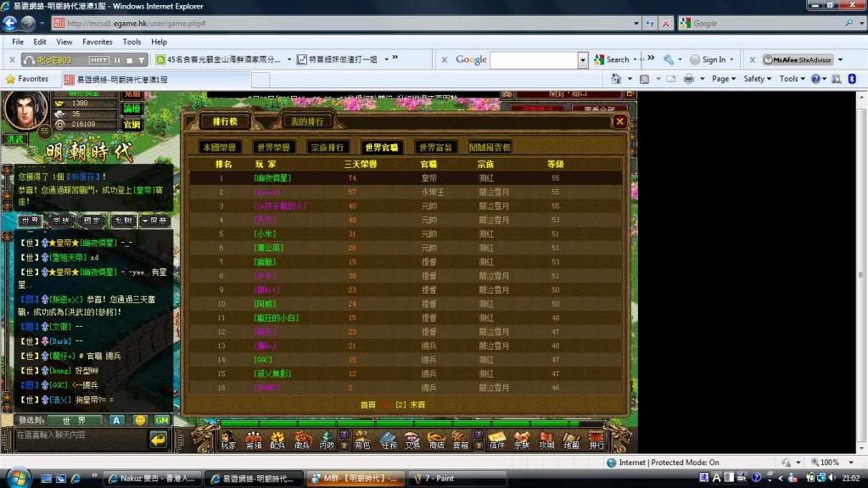This screenshot has width=868, height=488.
Task: Expand the Google search box dropdown arrow
Action: point(583,59)
